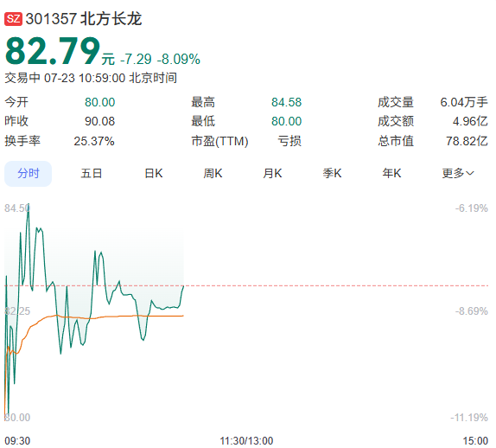Viewport: 496px width, 448px height.
Task: Select the 季K quarterly chart tab
Action: point(332,174)
